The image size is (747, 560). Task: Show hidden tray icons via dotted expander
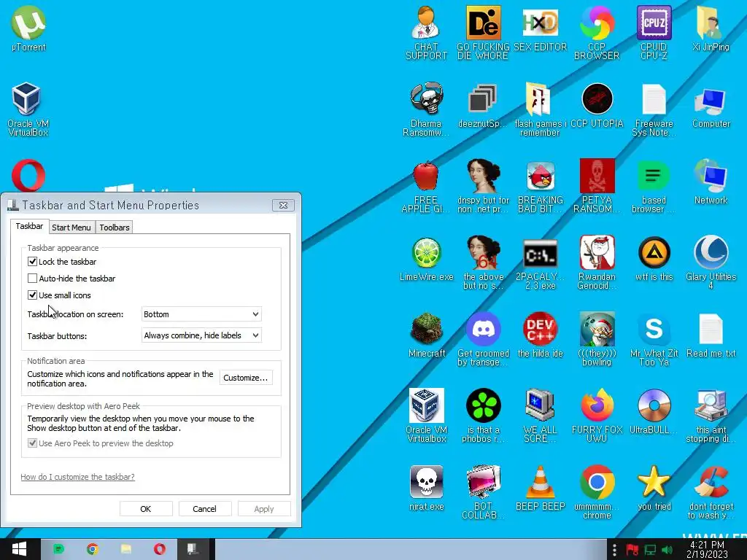point(614,550)
